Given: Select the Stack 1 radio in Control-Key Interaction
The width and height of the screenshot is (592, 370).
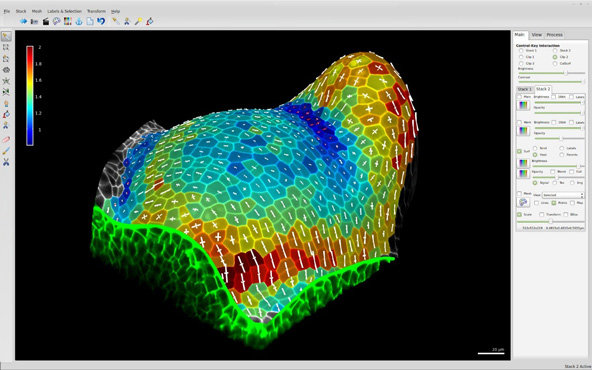Looking at the screenshot, I should [x=521, y=50].
